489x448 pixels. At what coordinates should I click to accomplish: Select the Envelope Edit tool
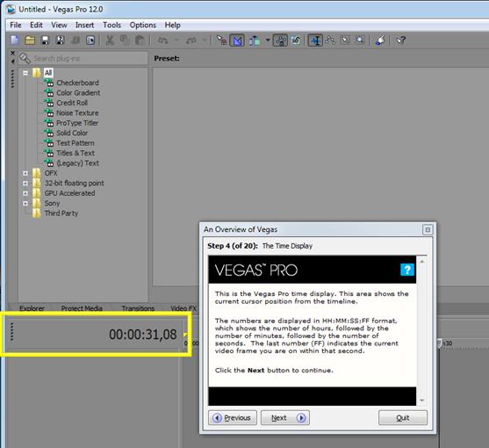click(x=330, y=40)
